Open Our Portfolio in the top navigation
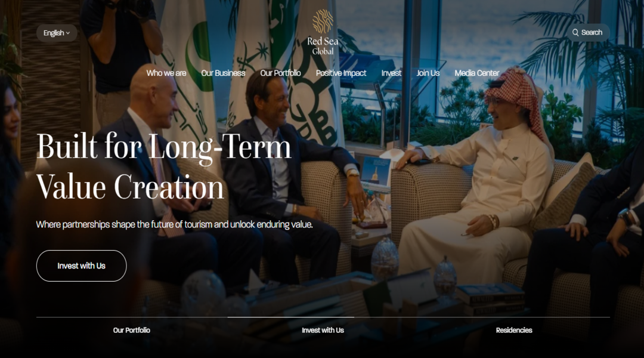 click(280, 73)
